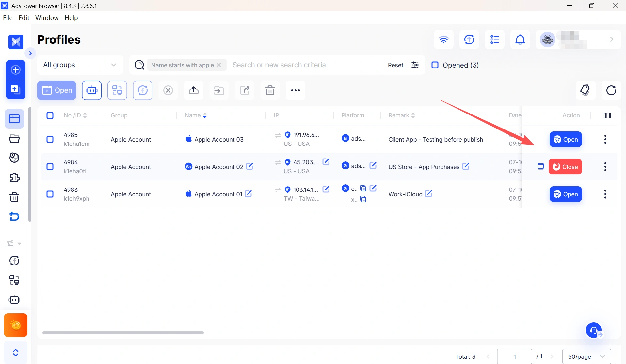Viewport: 626px width, 364px height.
Task: Show the browser window for profile 4984
Action: 541,167
